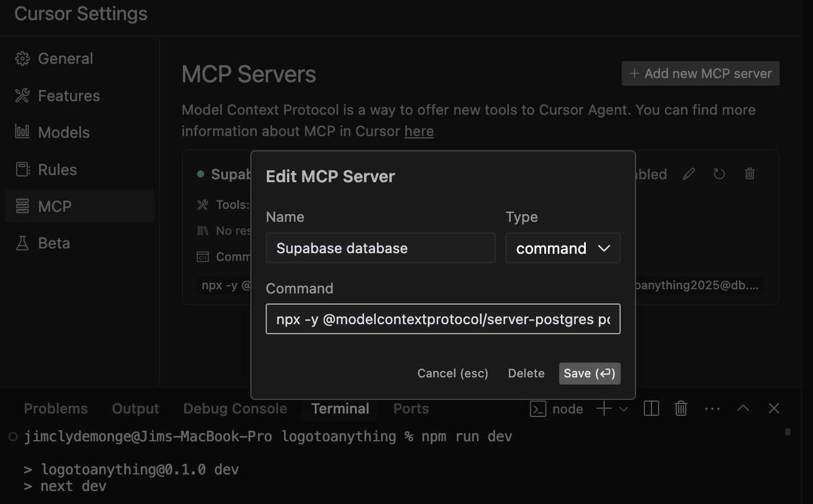This screenshot has width=813, height=504.
Task: Open the Type dropdown showing command
Action: [562, 248]
